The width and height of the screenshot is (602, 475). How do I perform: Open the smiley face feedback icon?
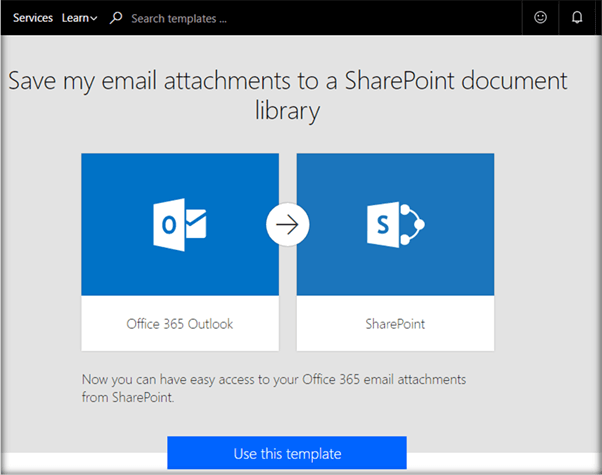coord(541,17)
